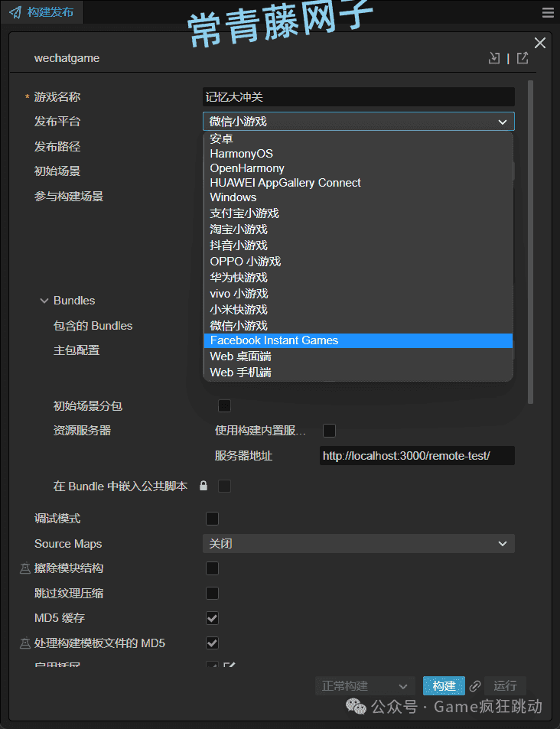This screenshot has height=729, width=560.
Task: Click the import build config icon
Action: coord(494,58)
